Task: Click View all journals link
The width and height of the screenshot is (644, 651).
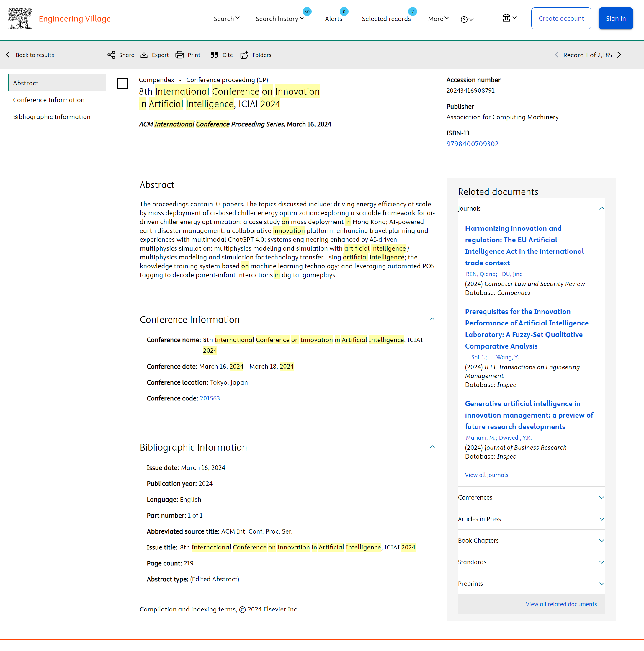Action: pos(486,475)
